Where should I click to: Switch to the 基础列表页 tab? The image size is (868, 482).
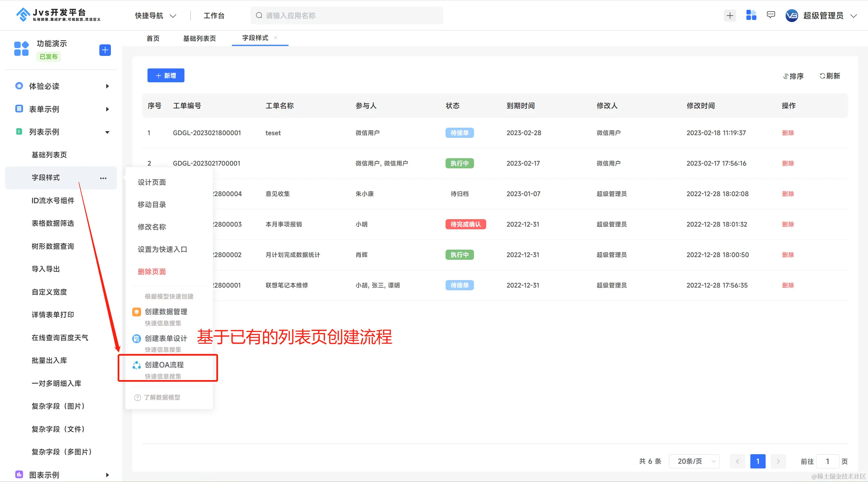[199, 38]
